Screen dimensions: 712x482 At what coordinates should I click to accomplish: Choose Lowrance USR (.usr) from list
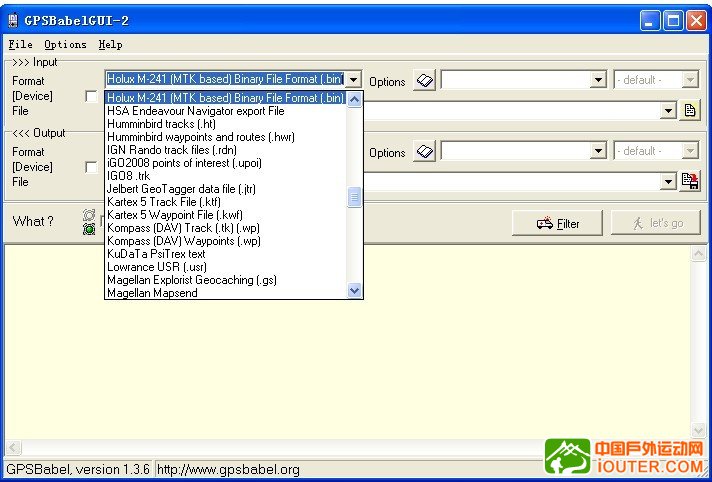(x=156, y=267)
